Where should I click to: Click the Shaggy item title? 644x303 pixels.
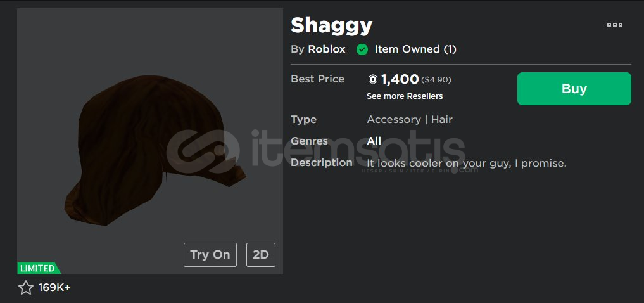coord(331,27)
